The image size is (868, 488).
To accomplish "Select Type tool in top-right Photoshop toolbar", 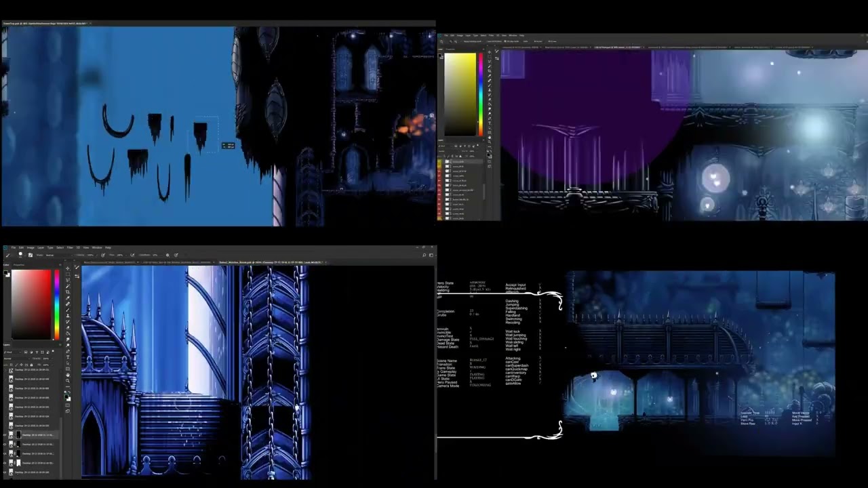I will click(490, 123).
